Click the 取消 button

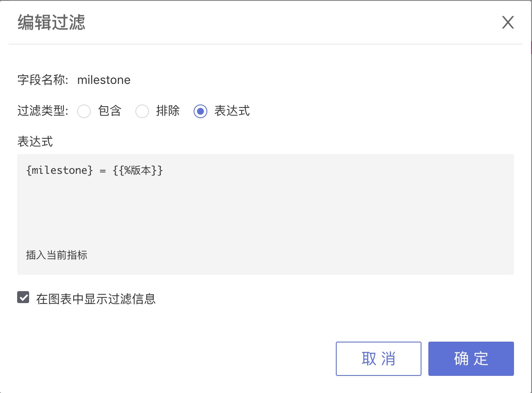[x=379, y=359]
